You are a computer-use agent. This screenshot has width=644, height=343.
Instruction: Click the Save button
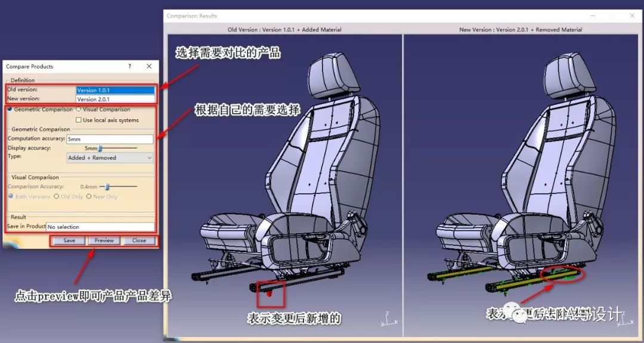(69, 240)
